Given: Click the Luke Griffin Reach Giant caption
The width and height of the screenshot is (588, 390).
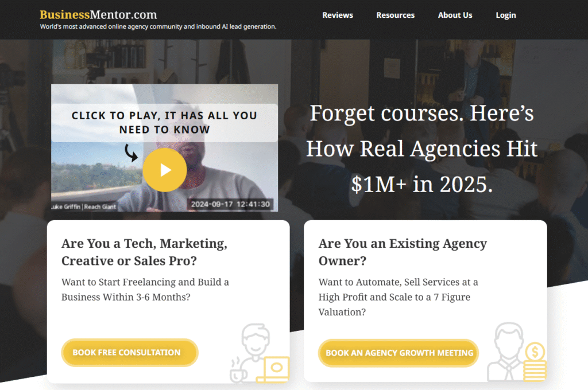Looking at the screenshot, I should tap(84, 207).
